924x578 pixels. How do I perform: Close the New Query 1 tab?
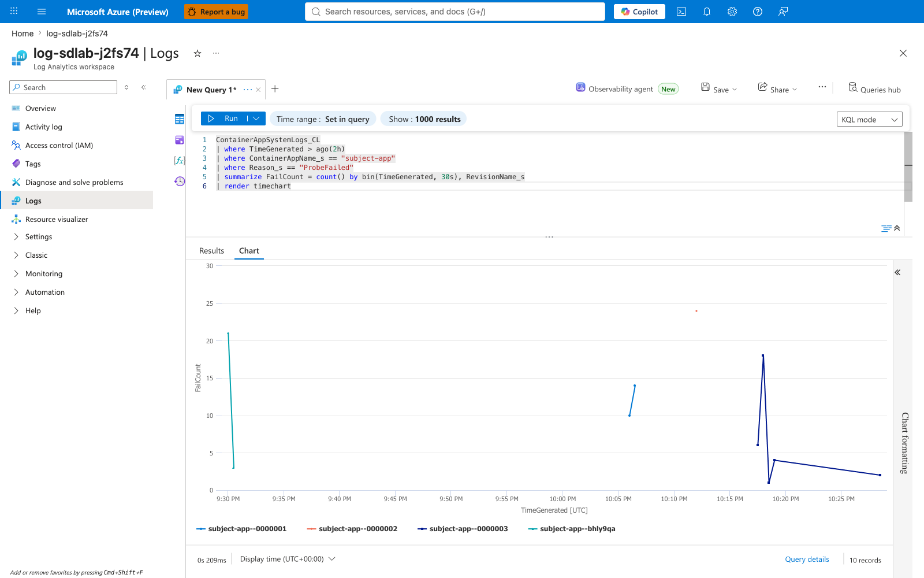pyautogui.click(x=258, y=90)
